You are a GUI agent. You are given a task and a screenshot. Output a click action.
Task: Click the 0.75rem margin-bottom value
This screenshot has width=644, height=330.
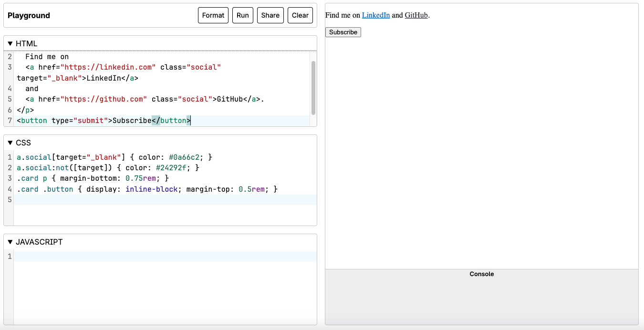click(141, 178)
